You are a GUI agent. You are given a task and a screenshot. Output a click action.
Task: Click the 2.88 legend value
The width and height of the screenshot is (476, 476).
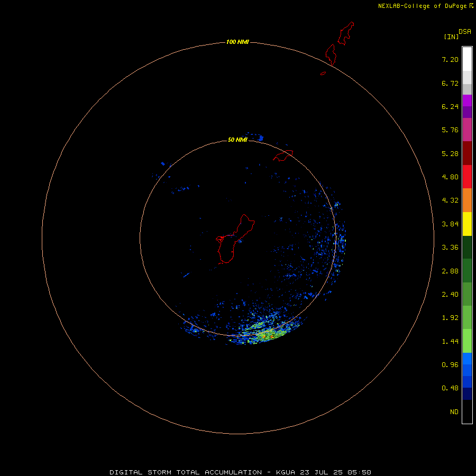click(x=450, y=271)
